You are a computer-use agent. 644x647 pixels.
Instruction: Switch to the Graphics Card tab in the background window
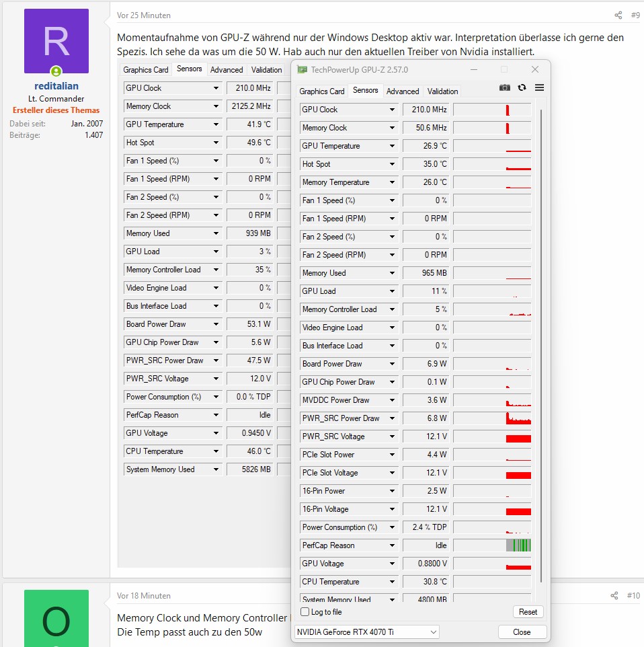[x=146, y=70]
